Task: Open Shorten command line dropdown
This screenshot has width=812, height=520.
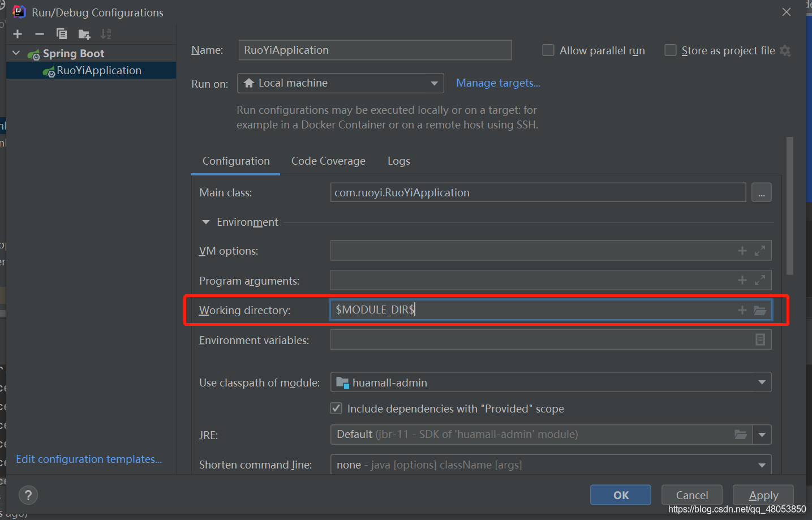Action: 551,465
